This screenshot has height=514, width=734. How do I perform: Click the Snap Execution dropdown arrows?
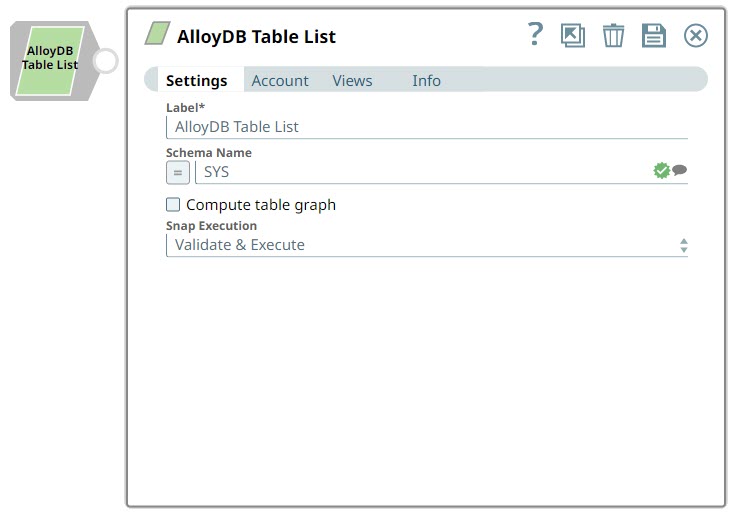(x=684, y=245)
